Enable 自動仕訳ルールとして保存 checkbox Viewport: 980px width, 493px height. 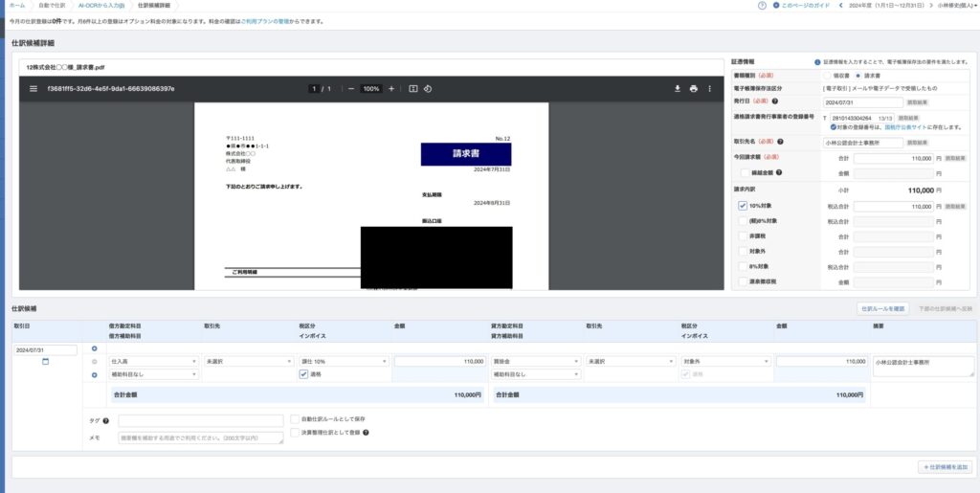(x=295, y=419)
